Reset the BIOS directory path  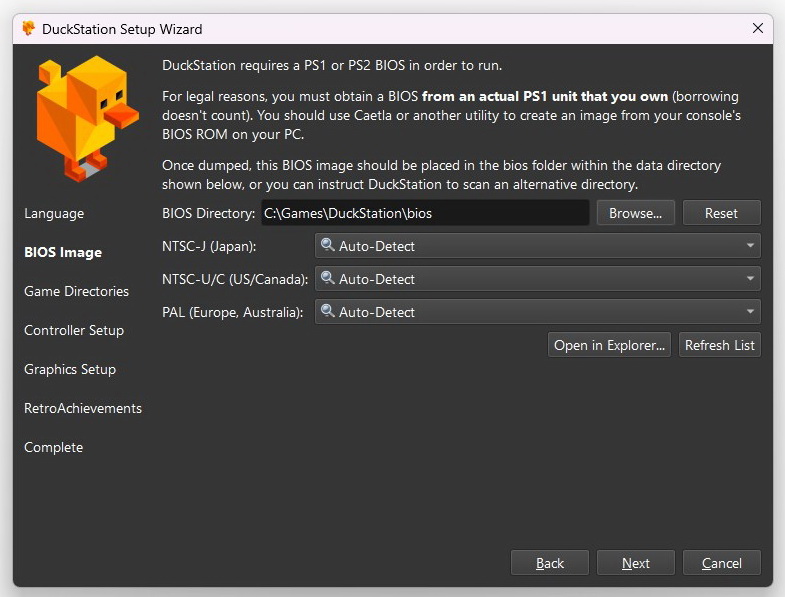pos(721,213)
